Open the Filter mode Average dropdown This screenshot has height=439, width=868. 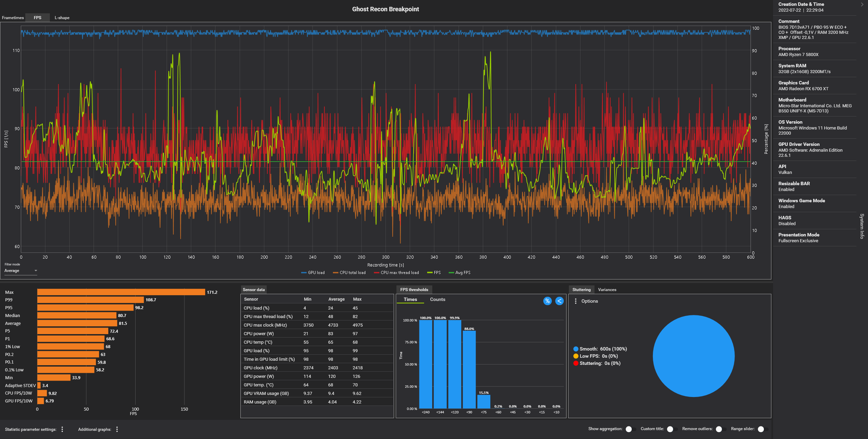[x=20, y=271]
